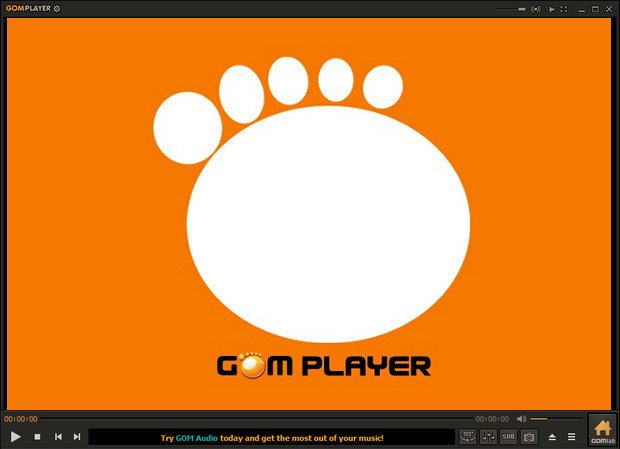The width and height of the screenshot is (620, 449).
Task: Open the GOM Lab home button
Action: pyautogui.click(x=602, y=430)
